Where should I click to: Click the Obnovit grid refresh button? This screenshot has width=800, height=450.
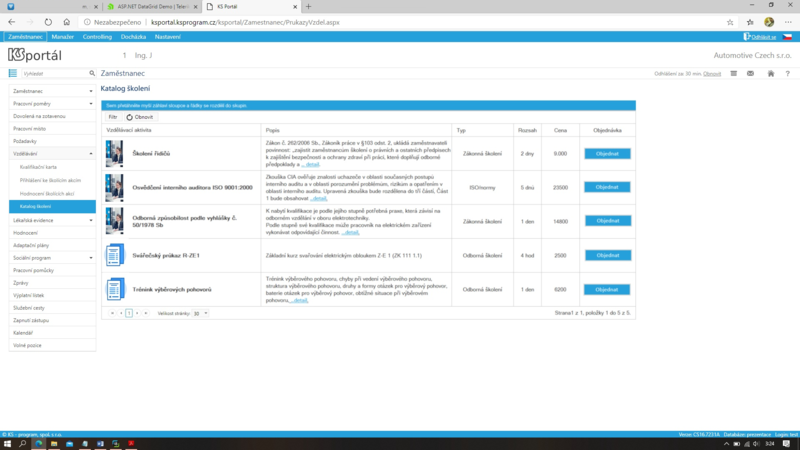click(140, 117)
